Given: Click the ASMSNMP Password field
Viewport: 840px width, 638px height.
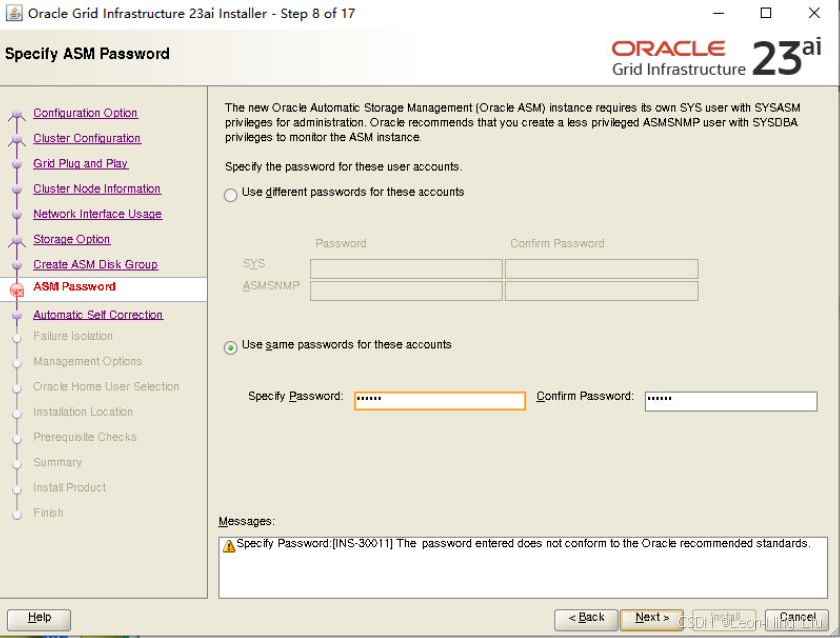Looking at the screenshot, I should (407, 291).
